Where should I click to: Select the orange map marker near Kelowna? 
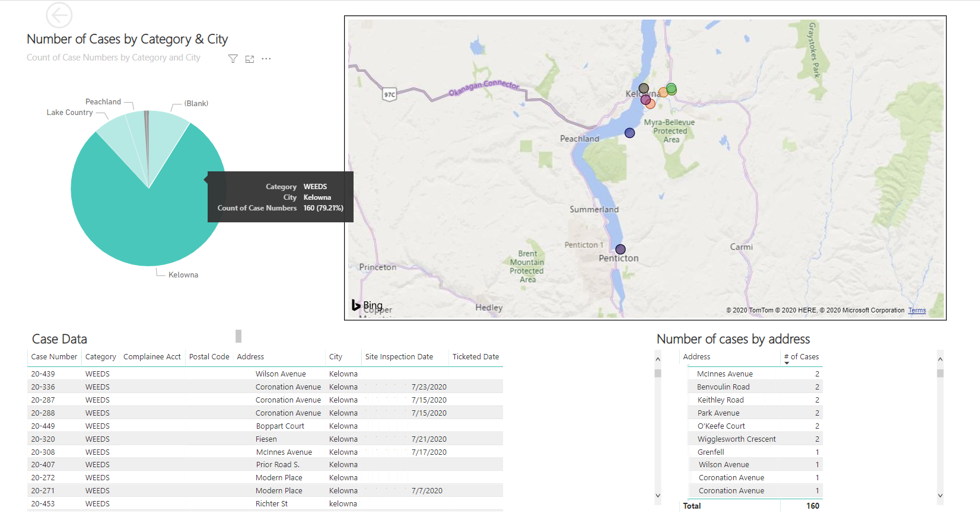pos(663,92)
